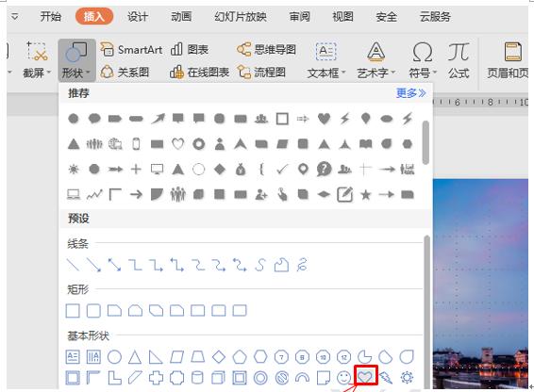This screenshot has width=534, height=392.
Task: Select the trapezoid basic shape
Action: pyautogui.click(x=198, y=357)
